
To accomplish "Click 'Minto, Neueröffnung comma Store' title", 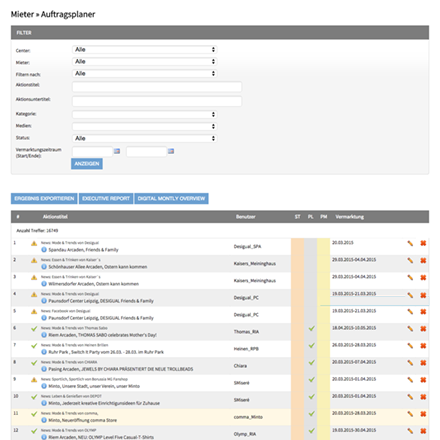I will 83,420.
